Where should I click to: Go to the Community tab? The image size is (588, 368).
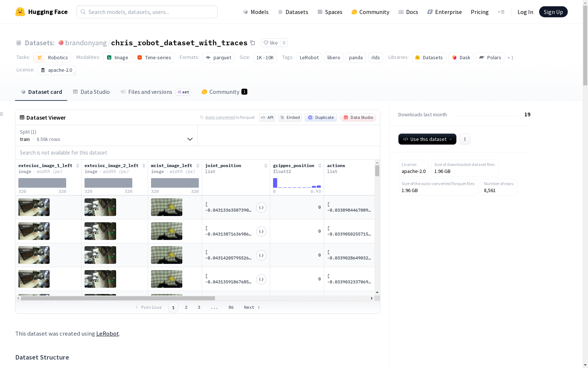tap(224, 92)
